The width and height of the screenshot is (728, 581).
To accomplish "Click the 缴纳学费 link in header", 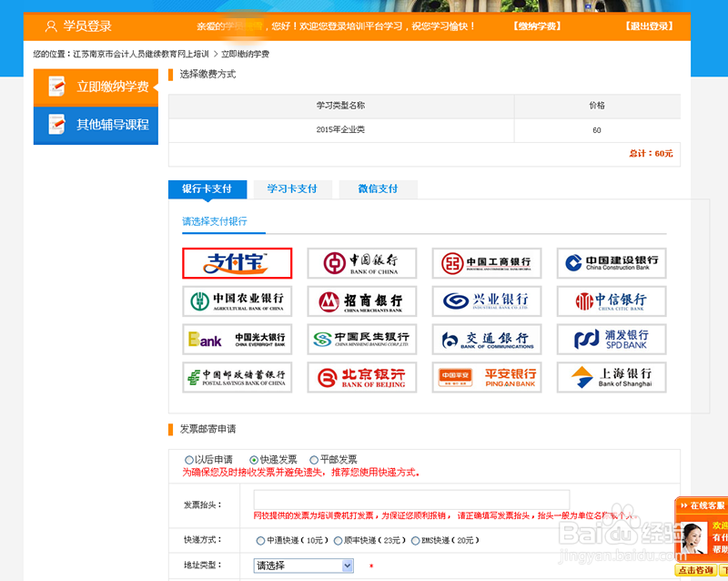I will coord(537,26).
